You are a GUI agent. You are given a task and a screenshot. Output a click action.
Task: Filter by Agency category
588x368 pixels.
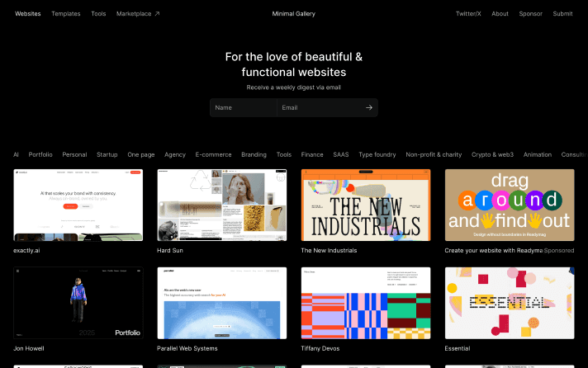(175, 155)
